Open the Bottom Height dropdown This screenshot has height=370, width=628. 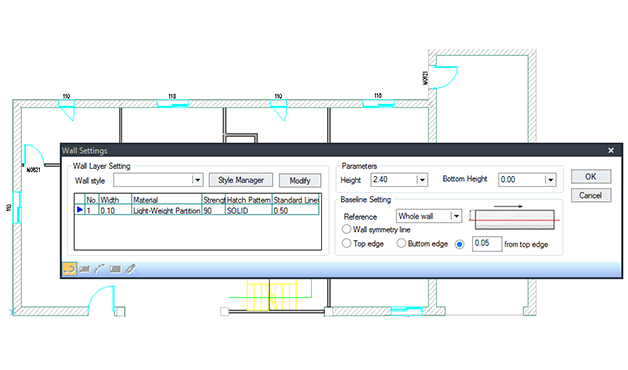coord(550,180)
